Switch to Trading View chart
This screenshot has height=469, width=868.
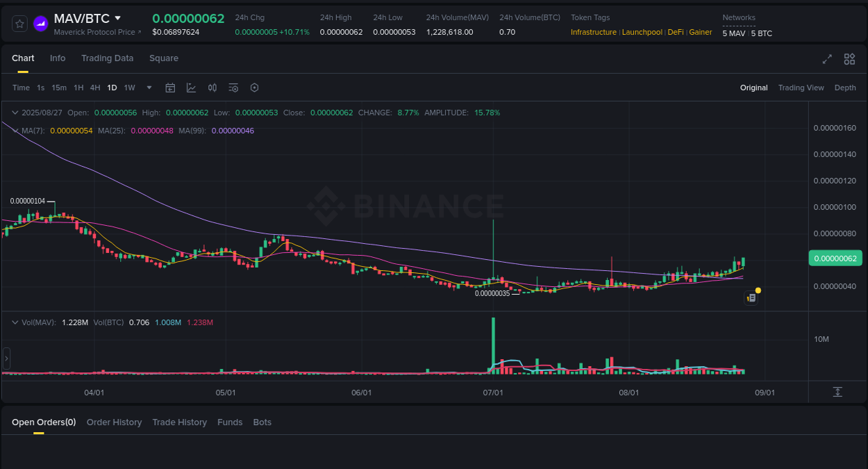click(x=801, y=88)
